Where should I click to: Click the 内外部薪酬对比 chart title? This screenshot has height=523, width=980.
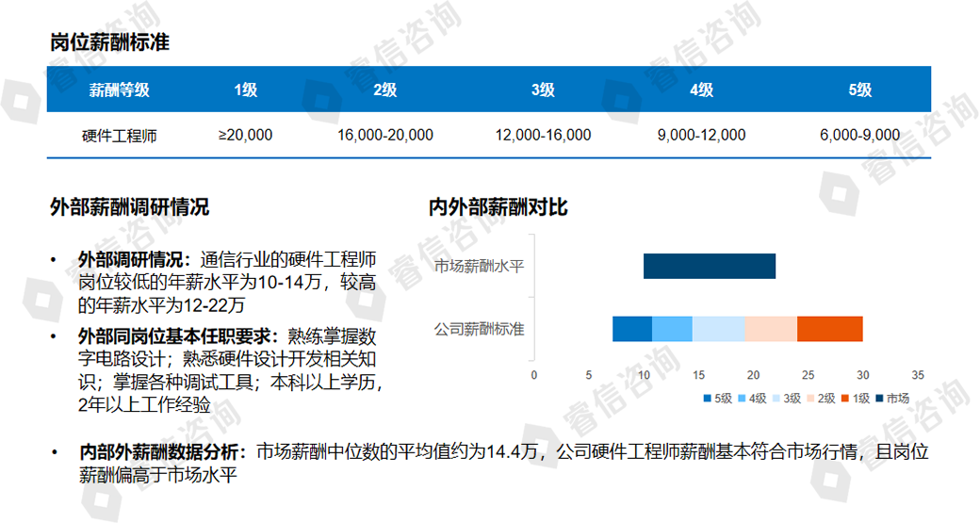498,206
